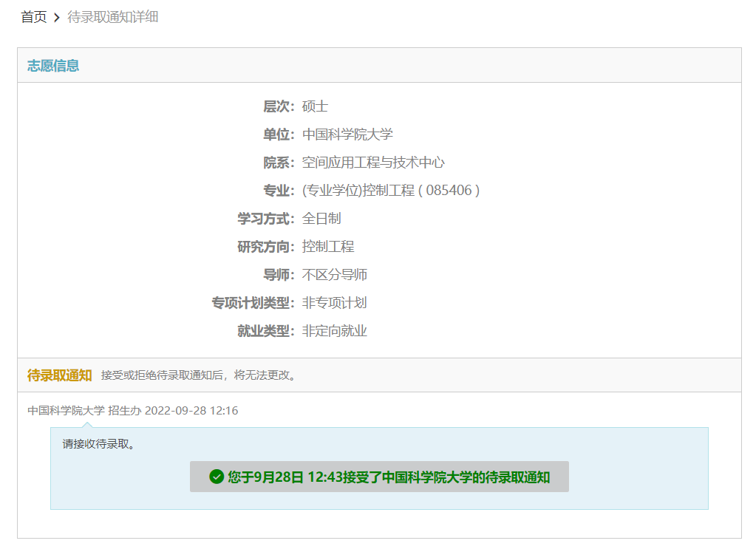Click the major value with code 085406
The width and height of the screenshot is (756, 549).
click(x=391, y=191)
